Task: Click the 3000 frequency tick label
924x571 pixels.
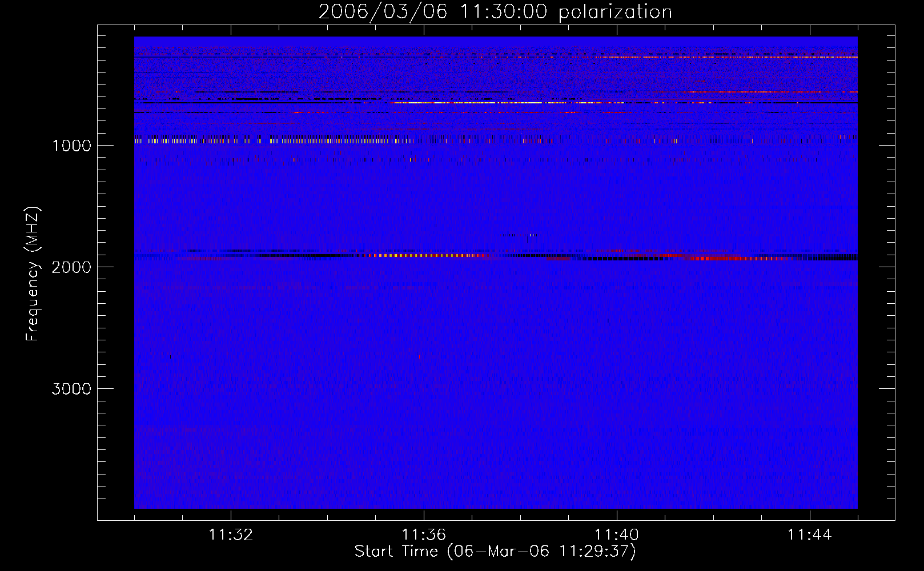Action: (71, 389)
